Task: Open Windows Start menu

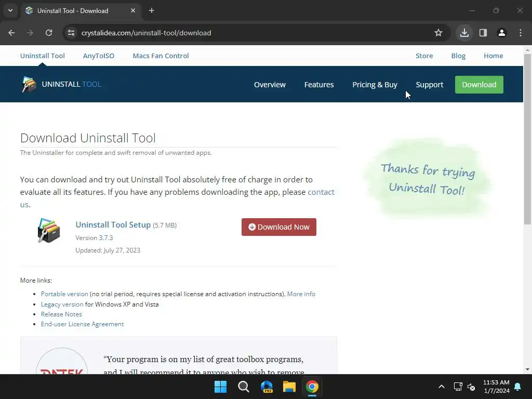Action: click(220, 387)
